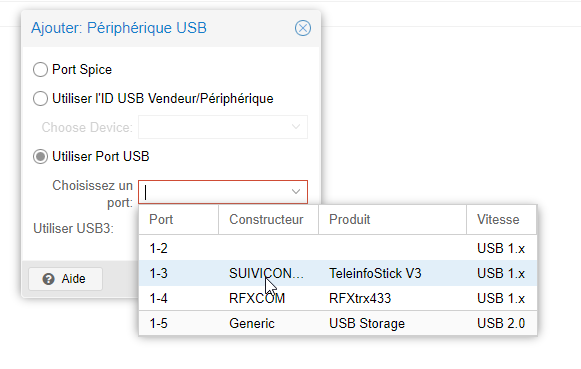Sort by the Port column header
Screen dimensions: 581x369
[x=179, y=219]
